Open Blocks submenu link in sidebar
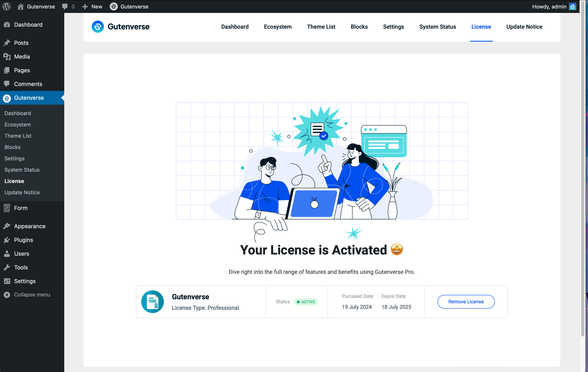588x372 pixels. point(13,147)
